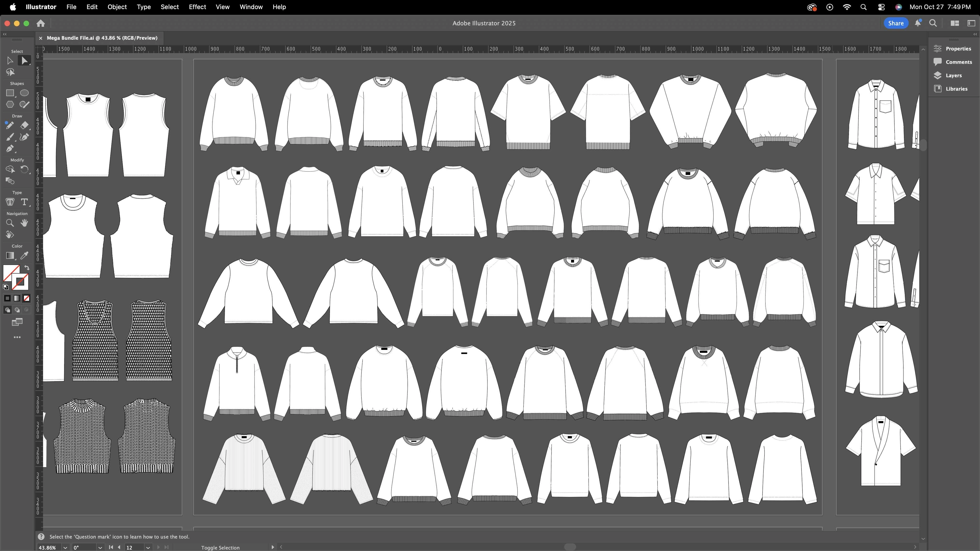Screen dimensions: 980x551
Task: Select the Direct Selection tool
Action: point(24,61)
